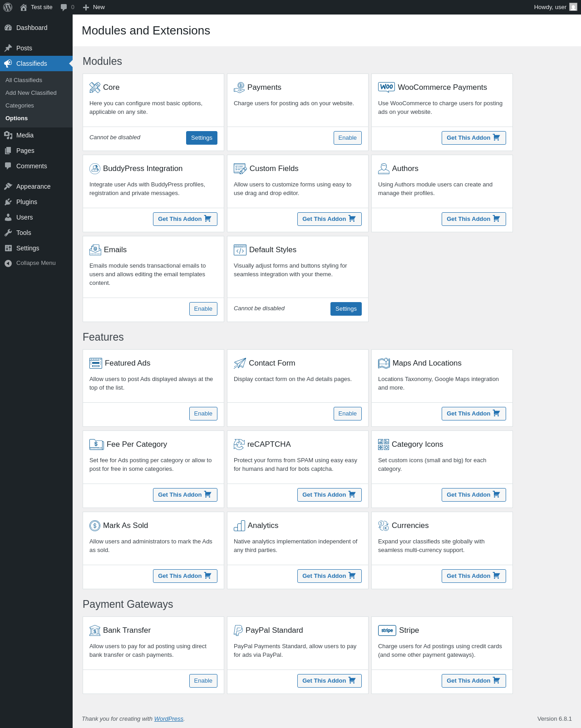Get the Currencies addon
This screenshot has height=728, width=581.
(x=473, y=576)
